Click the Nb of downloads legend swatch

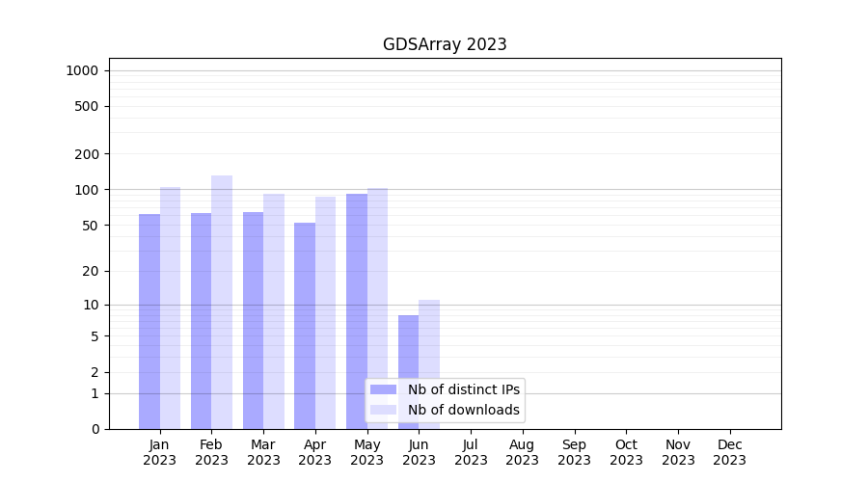[383, 410]
